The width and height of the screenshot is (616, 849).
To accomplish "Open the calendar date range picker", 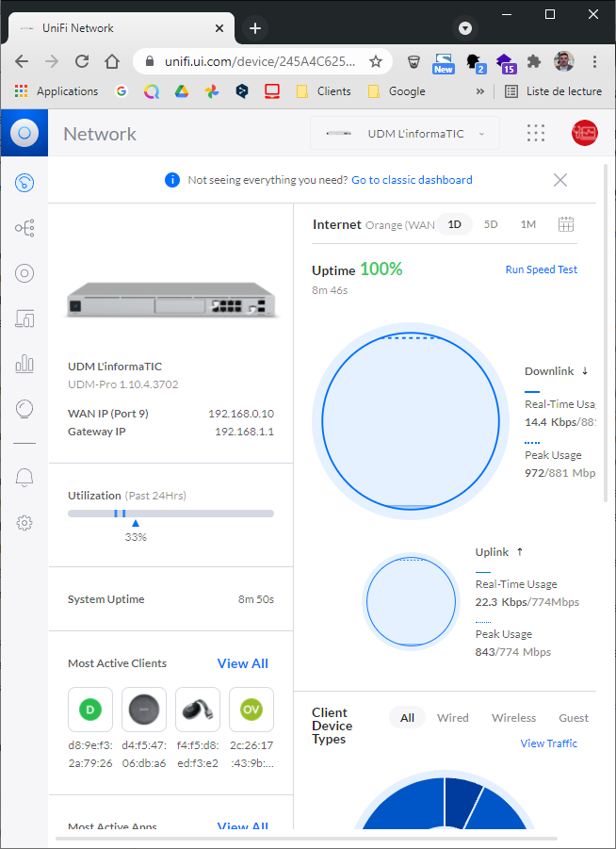I will tap(566, 224).
